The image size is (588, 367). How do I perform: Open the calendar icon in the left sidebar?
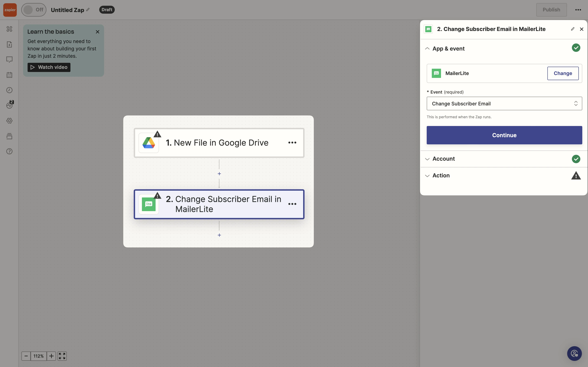9,75
